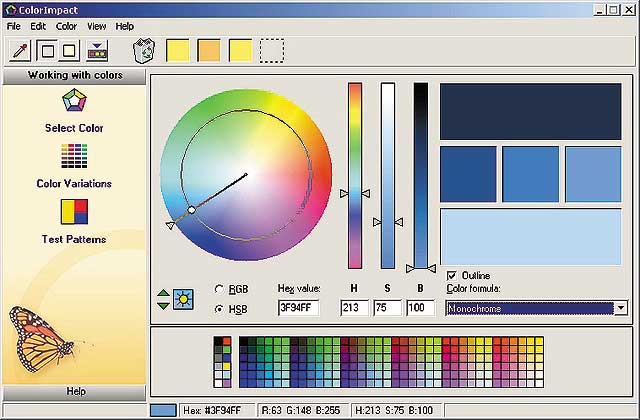Click the Select Color label
640x420 pixels.
pyautogui.click(x=74, y=128)
